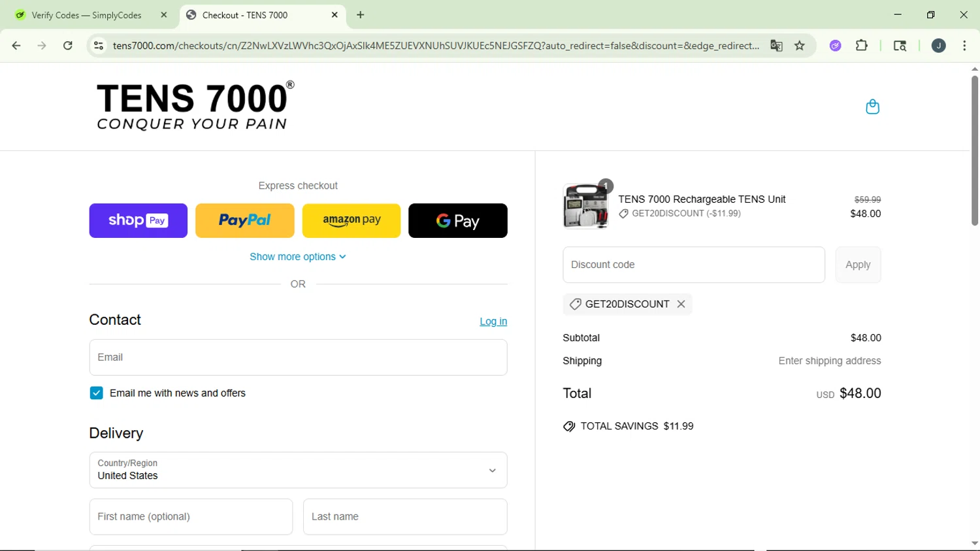
Task: Click the browser address bar URL
Action: click(436, 46)
